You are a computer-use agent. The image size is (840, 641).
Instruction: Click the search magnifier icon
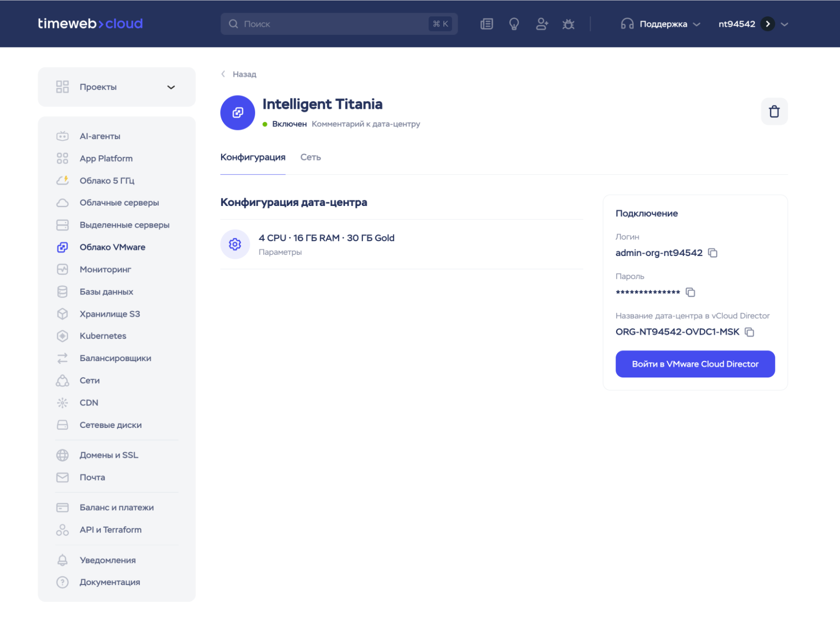pos(233,24)
